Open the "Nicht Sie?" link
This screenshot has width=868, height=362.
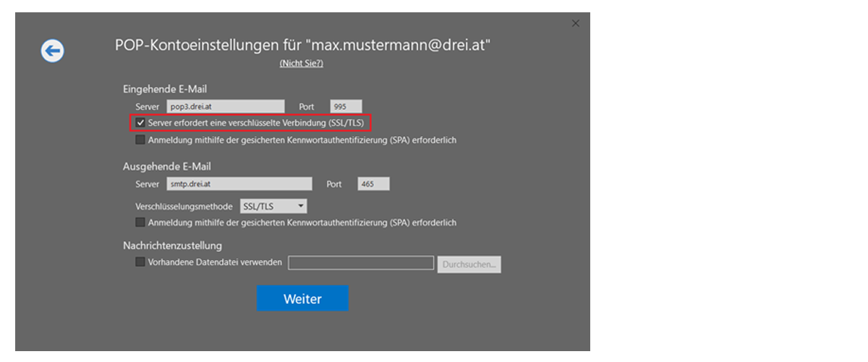coord(302,64)
